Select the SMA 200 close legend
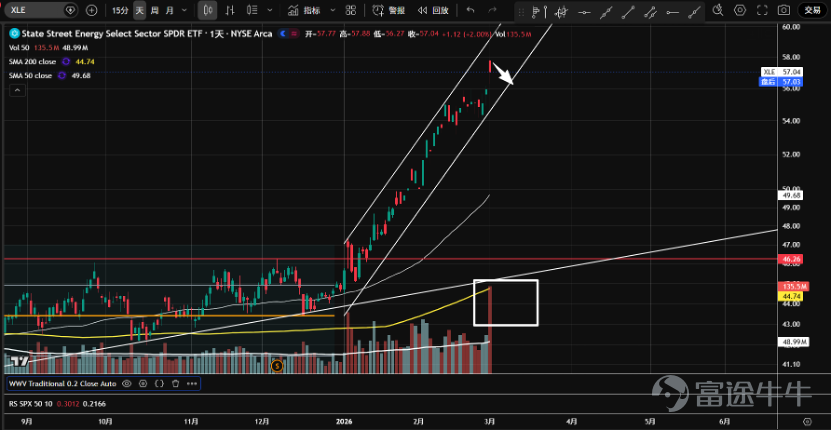The width and height of the screenshot is (832, 430). pyautogui.click(x=32, y=62)
